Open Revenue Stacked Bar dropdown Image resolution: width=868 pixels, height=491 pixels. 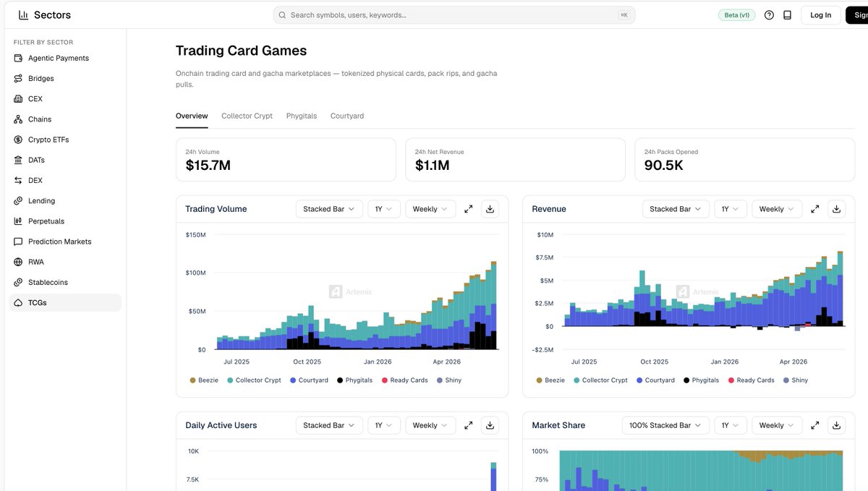[x=676, y=209]
